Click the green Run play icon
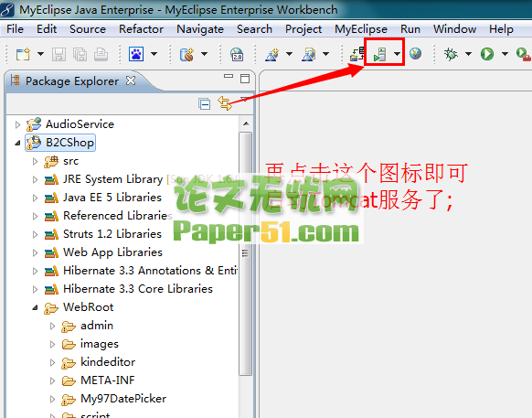532x418 pixels. click(x=487, y=54)
